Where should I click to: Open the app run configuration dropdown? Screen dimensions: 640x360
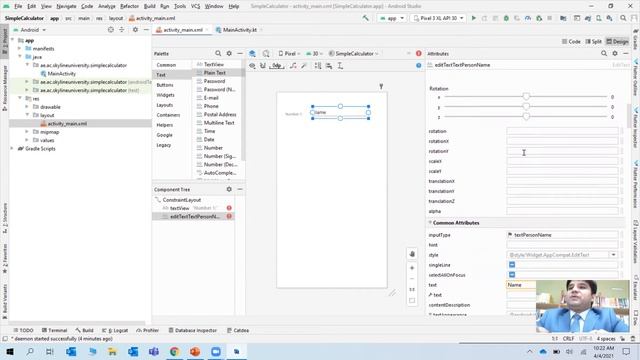click(392, 18)
